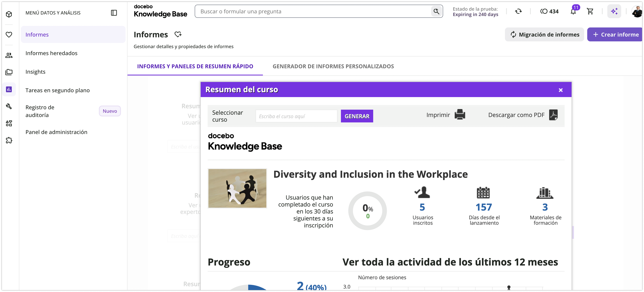Open the users icon in left rail

click(9, 55)
